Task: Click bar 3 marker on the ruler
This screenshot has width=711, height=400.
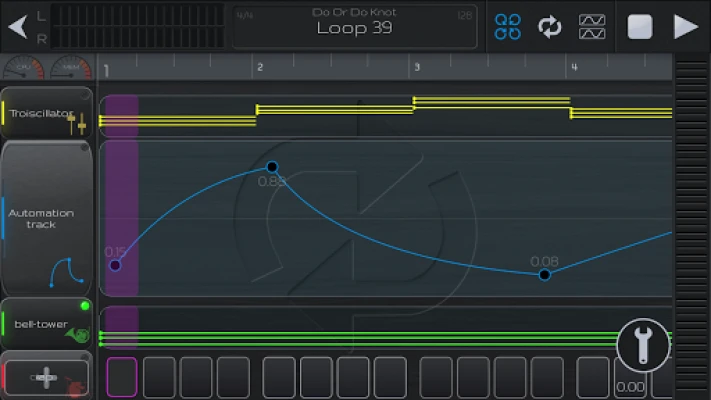Action: (x=417, y=67)
